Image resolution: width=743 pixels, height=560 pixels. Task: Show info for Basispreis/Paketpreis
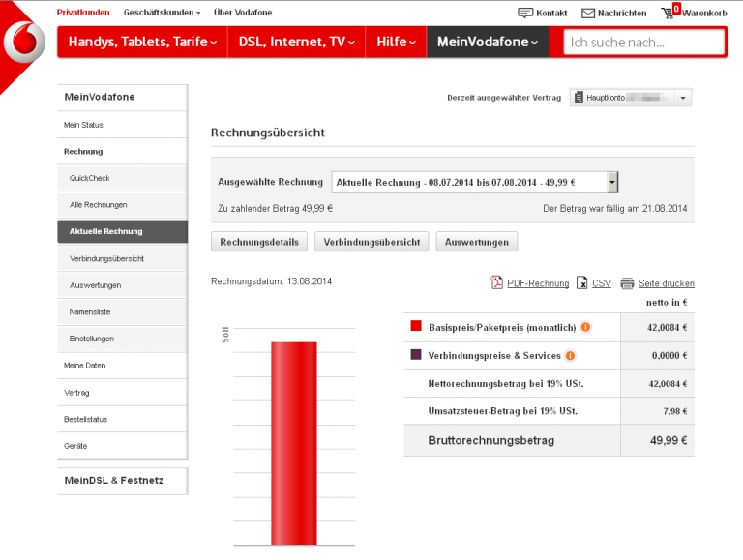(x=585, y=327)
